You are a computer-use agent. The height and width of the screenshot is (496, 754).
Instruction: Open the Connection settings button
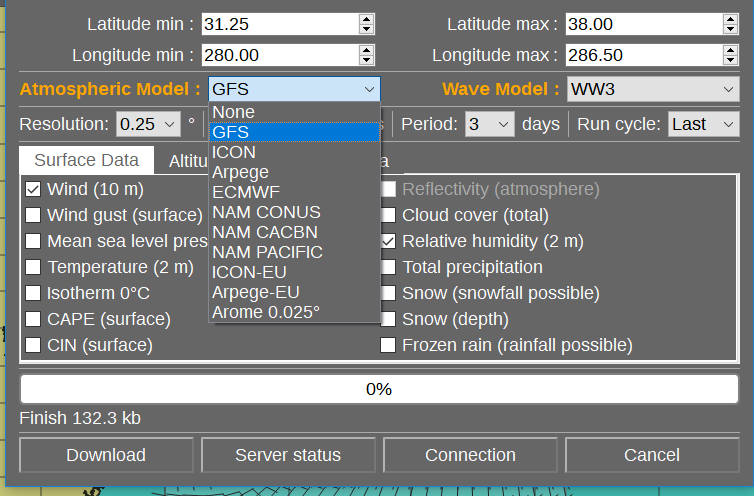pyautogui.click(x=470, y=455)
